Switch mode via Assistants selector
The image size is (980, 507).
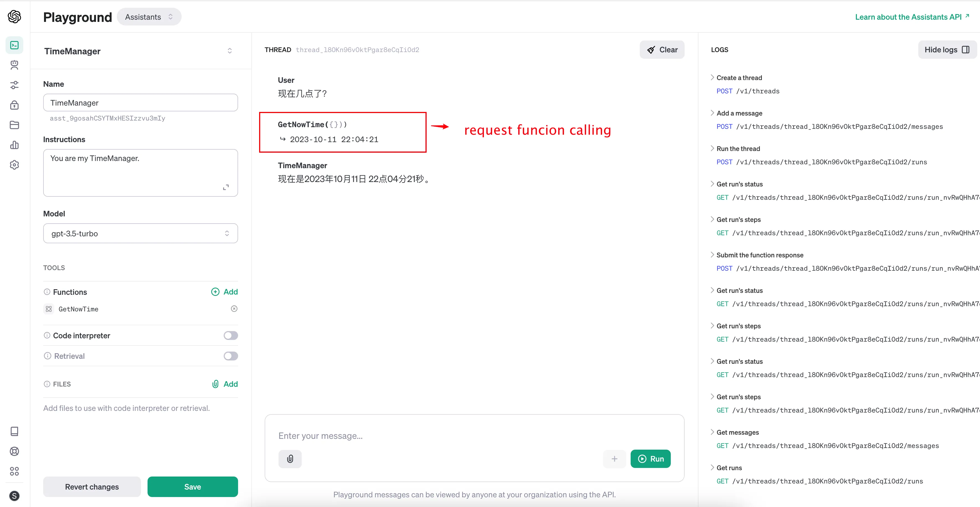(149, 17)
